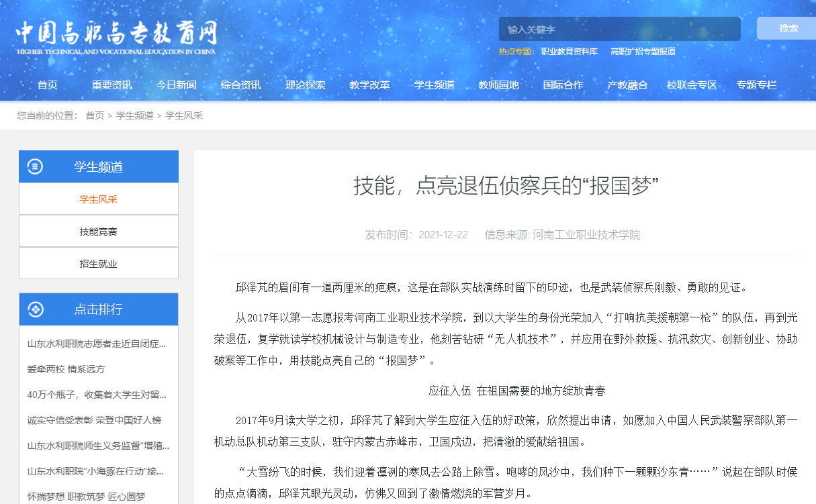This screenshot has width=816, height=504.
Task: Open the 重要资讯 navigation menu item
Action: pos(112,85)
